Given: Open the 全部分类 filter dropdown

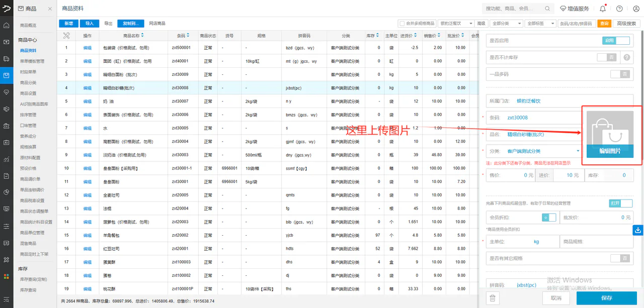Looking at the screenshot, I should (506, 24).
